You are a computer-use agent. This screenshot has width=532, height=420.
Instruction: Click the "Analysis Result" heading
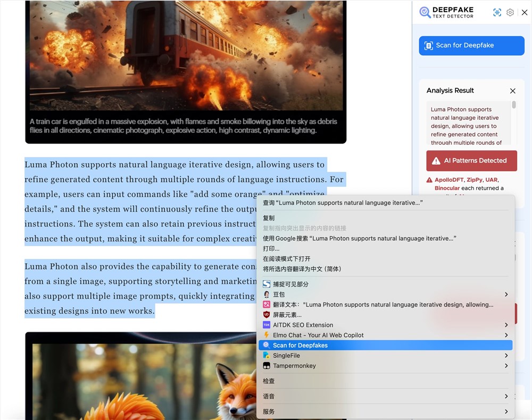click(x=450, y=90)
